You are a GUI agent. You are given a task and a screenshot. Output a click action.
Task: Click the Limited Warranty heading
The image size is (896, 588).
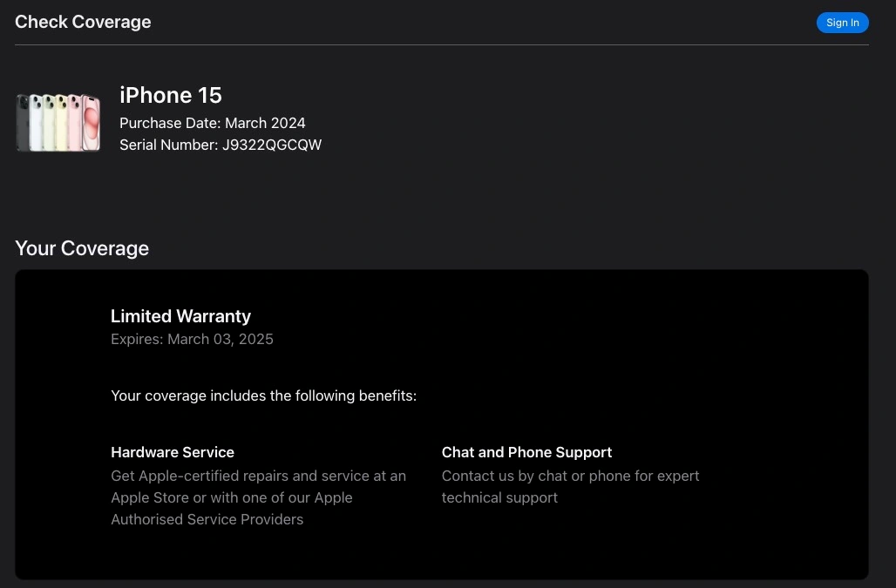(x=180, y=316)
